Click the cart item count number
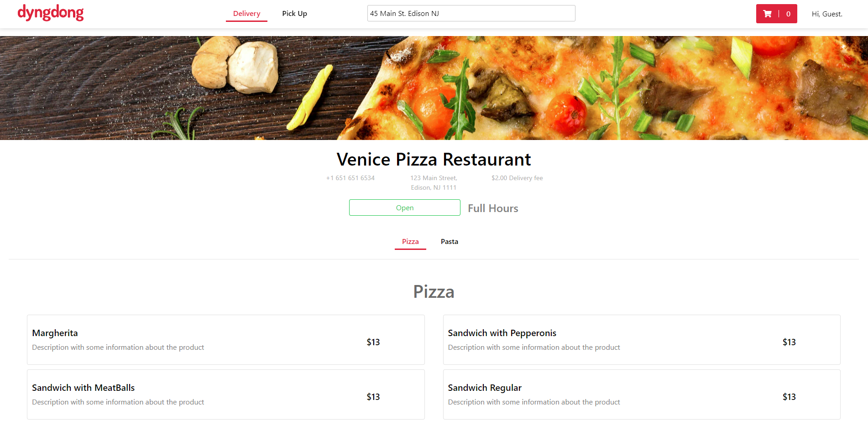868x446 pixels. pyautogui.click(x=788, y=14)
